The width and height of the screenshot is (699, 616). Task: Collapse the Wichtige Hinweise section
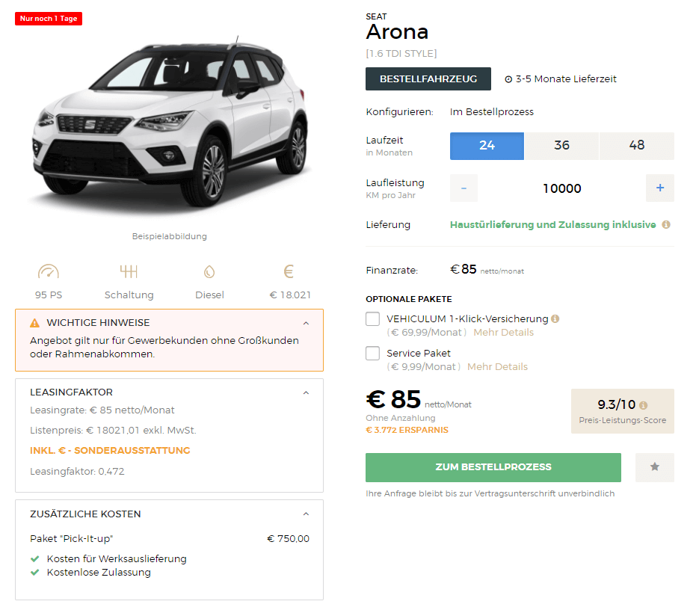(306, 323)
